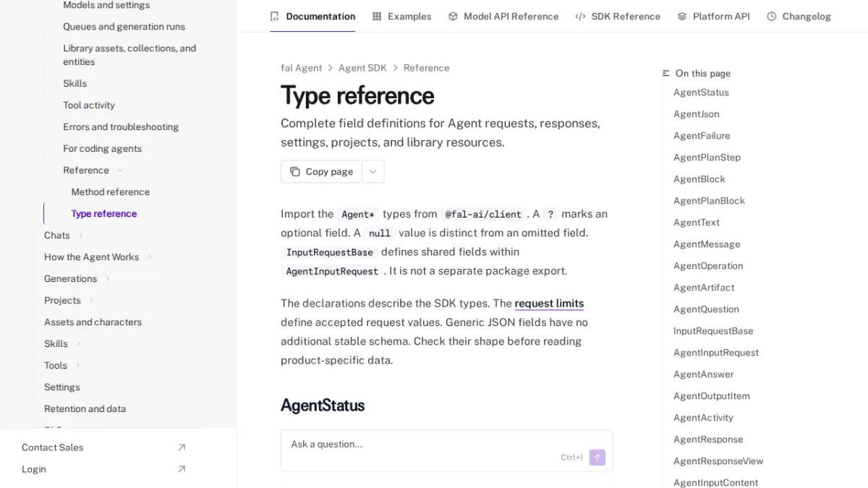Viewport: 868px width, 488px height.
Task: Jump to AgentQuestion in On this page
Action: click(x=706, y=309)
